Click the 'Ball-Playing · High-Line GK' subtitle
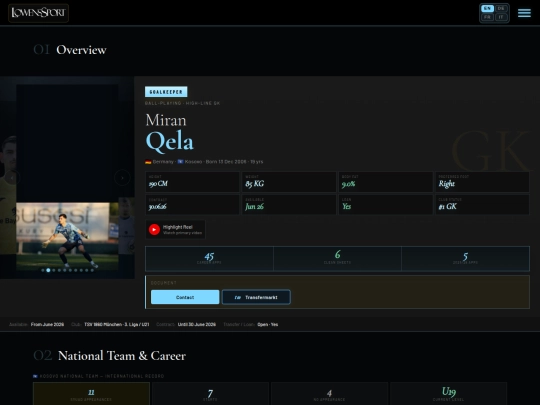The image size is (540, 405). (x=183, y=103)
